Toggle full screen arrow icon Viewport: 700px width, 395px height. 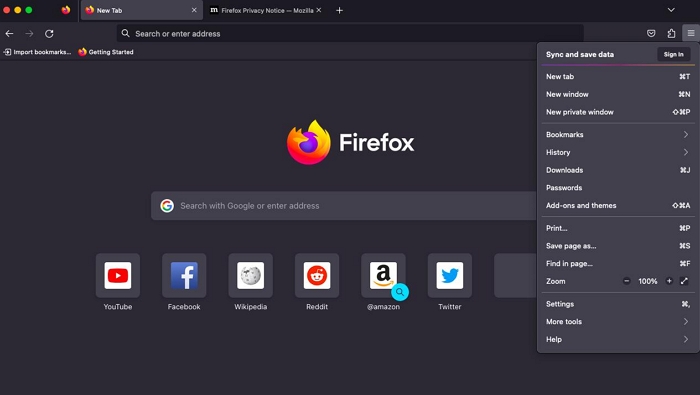(x=684, y=281)
